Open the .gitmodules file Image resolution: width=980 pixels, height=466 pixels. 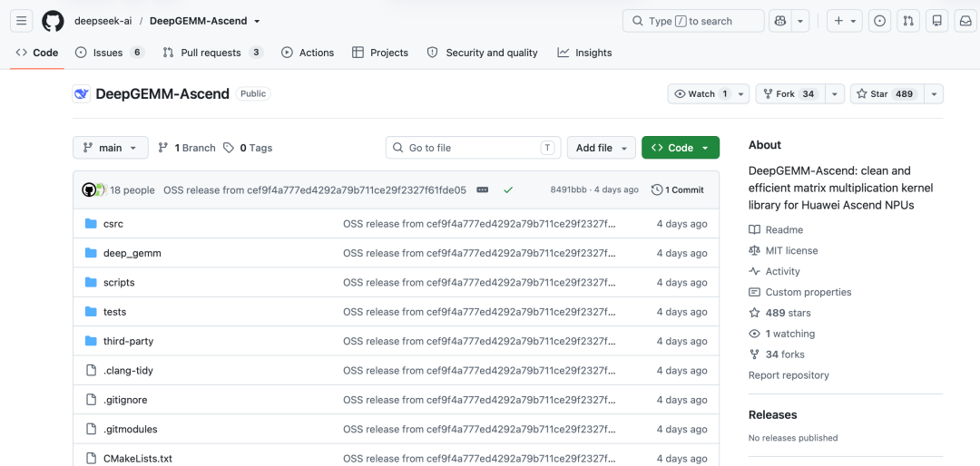(x=130, y=429)
